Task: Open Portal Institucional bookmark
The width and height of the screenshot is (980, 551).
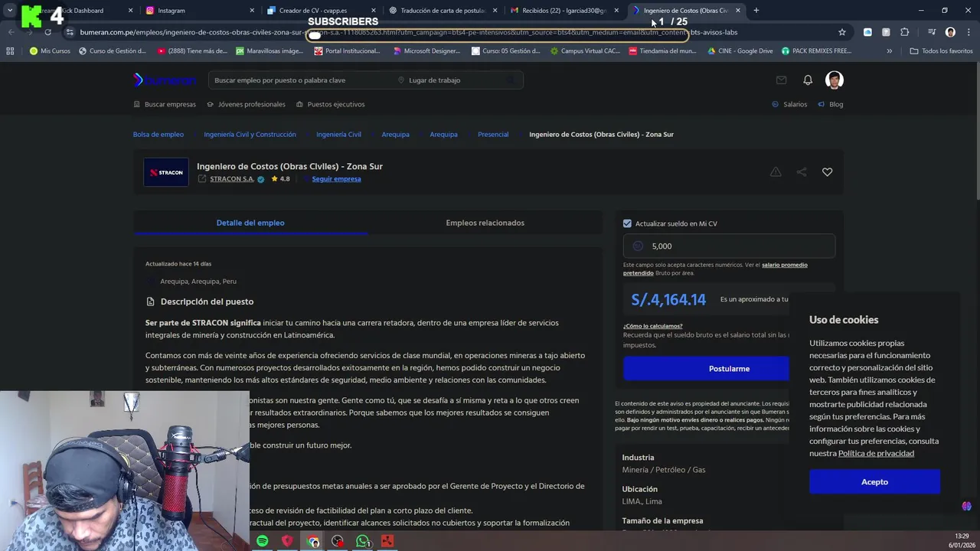Action: tap(347, 51)
